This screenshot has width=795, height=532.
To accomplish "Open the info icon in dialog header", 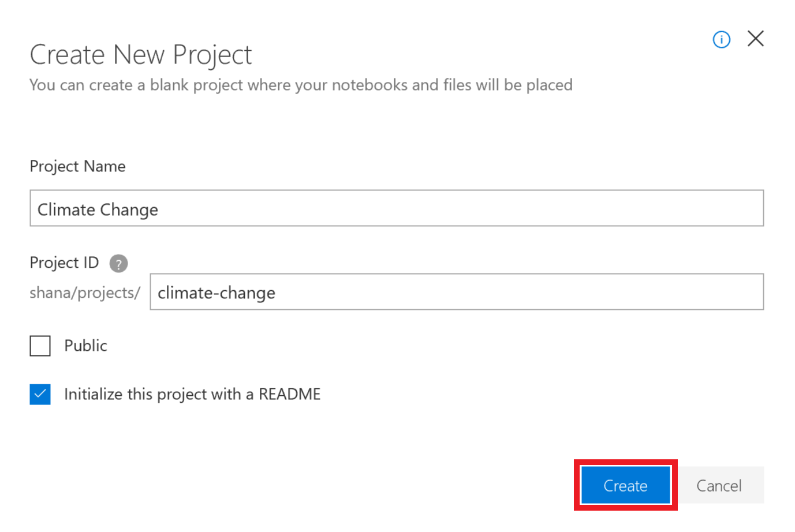I will [x=721, y=40].
